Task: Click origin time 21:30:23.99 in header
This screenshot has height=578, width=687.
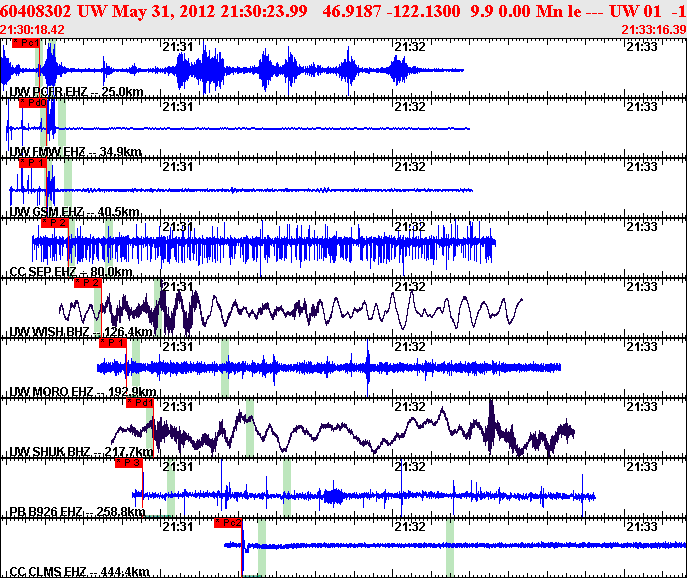Action: click(264, 11)
